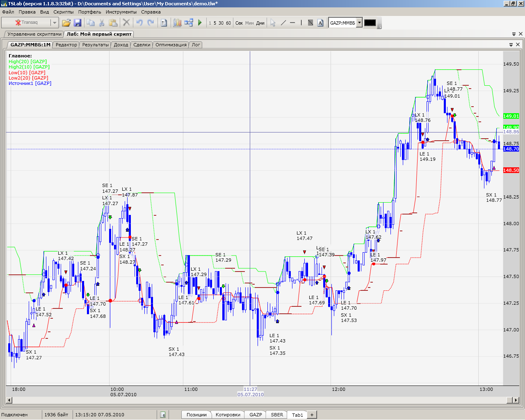Switch to the Позиции bottom tab
525x420 pixels.
pyautogui.click(x=197, y=415)
